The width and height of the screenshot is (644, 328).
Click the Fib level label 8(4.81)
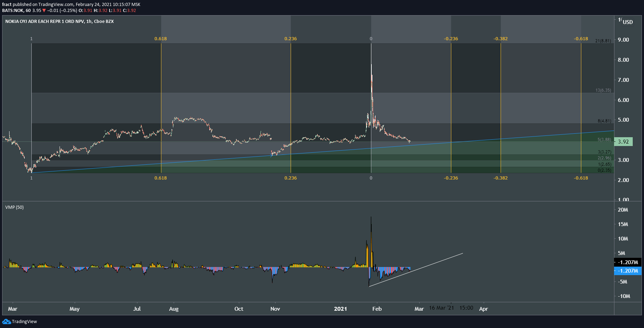coord(604,121)
